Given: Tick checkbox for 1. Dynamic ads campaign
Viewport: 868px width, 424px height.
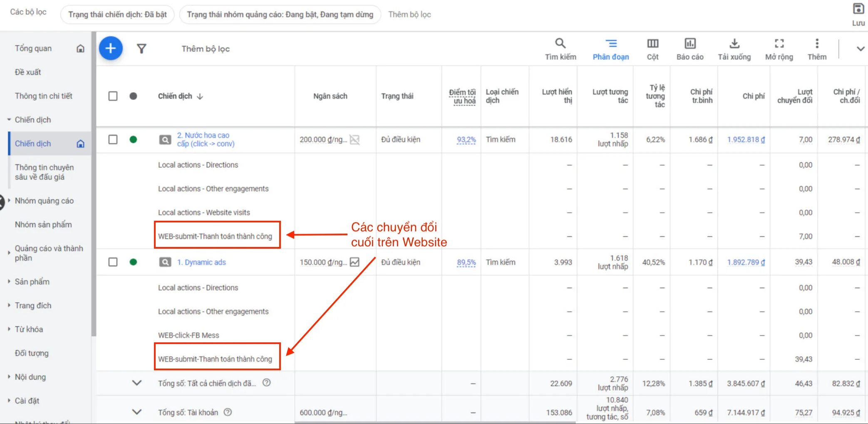Looking at the screenshot, I should click(113, 262).
